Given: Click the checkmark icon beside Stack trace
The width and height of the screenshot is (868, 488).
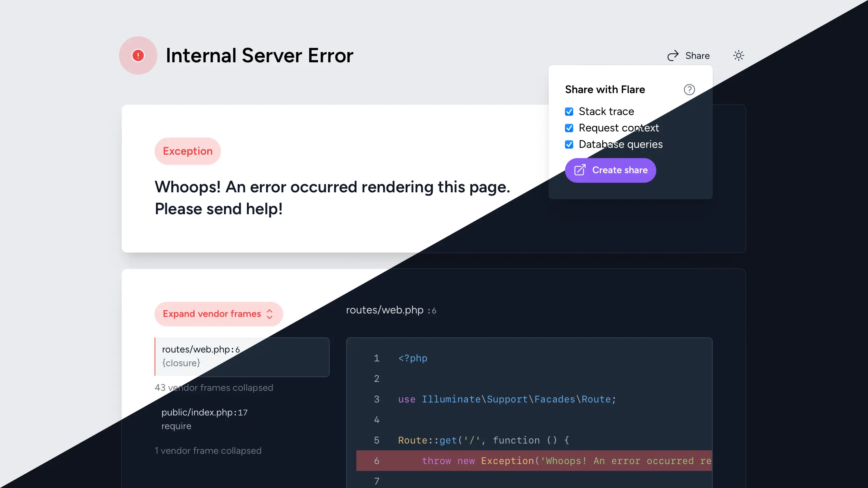Looking at the screenshot, I should 569,111.
